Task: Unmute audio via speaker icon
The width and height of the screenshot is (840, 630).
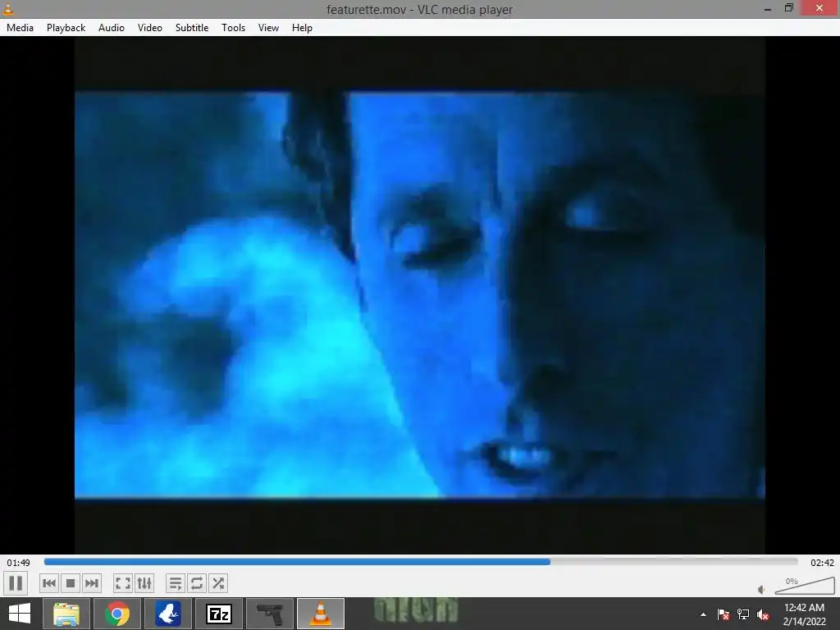Action: point(761,589)
